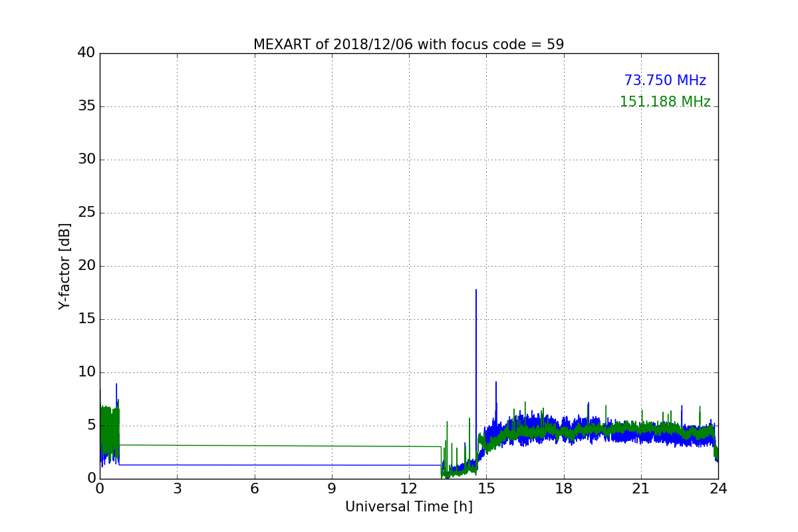Click the y-axis tick label 10
Viewport: 798px width, 532px height.
86,372
